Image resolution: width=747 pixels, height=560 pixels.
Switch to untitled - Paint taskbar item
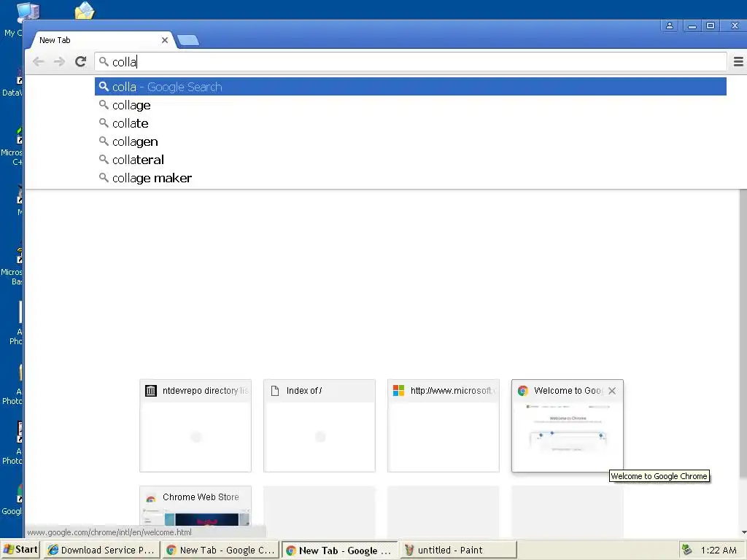tap(458, 550)
